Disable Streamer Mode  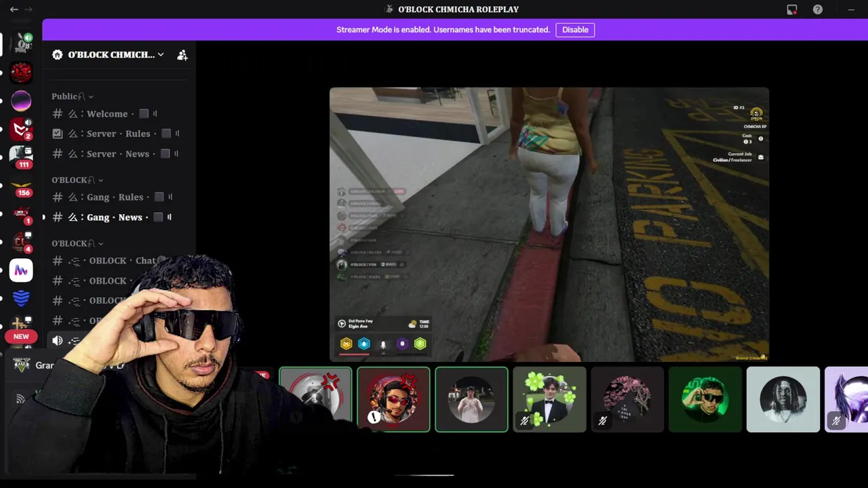coord(575,30)
